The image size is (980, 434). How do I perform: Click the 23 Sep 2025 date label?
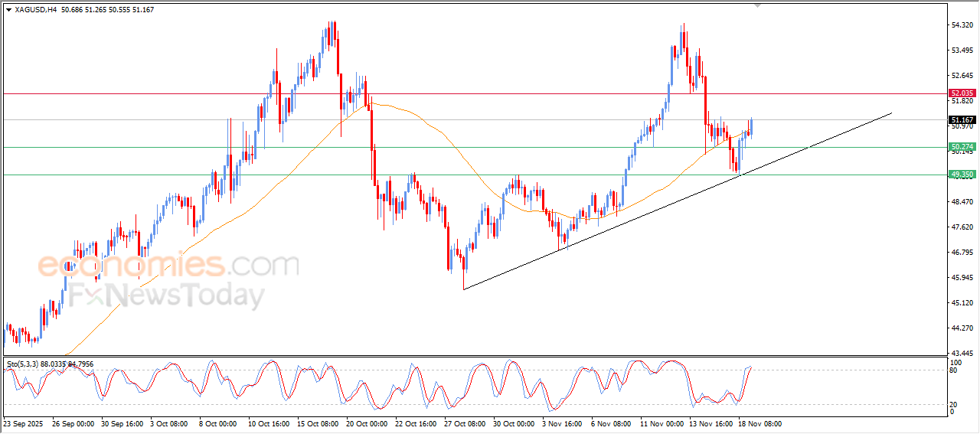tap(24, 423)
